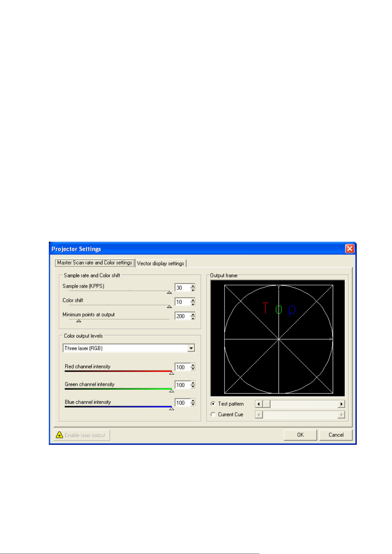Click the Red channel intensity value field
This screenshot has width=392, height=554.
pos(182,367)
